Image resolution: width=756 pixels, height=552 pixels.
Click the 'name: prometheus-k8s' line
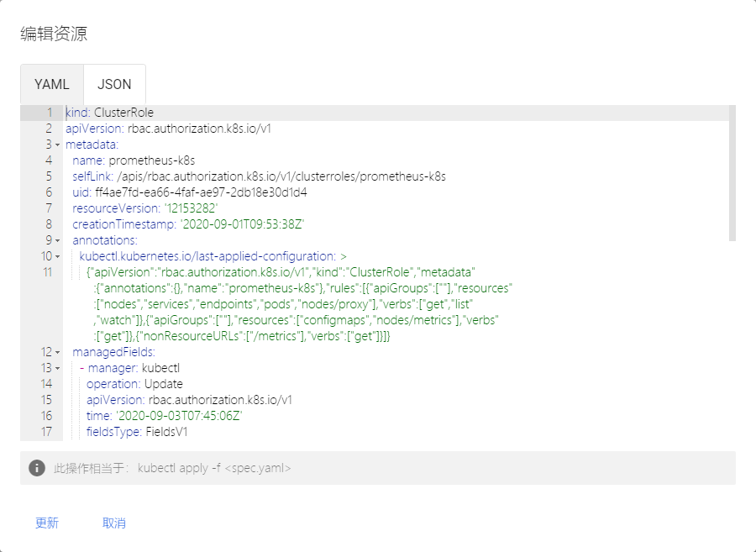(x=134, y=160)
